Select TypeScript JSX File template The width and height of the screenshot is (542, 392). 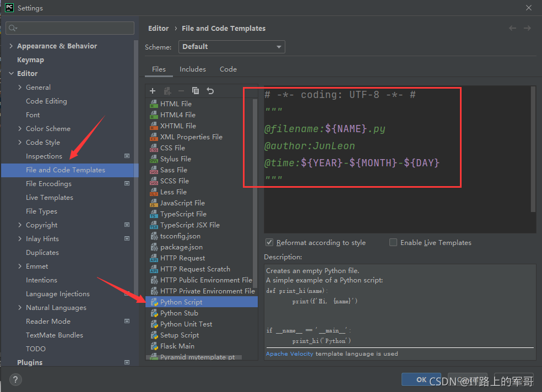click(190, 225)
